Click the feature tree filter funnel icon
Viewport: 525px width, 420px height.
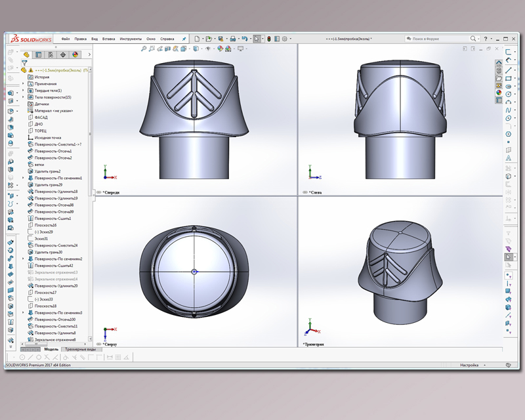(24, 63)
